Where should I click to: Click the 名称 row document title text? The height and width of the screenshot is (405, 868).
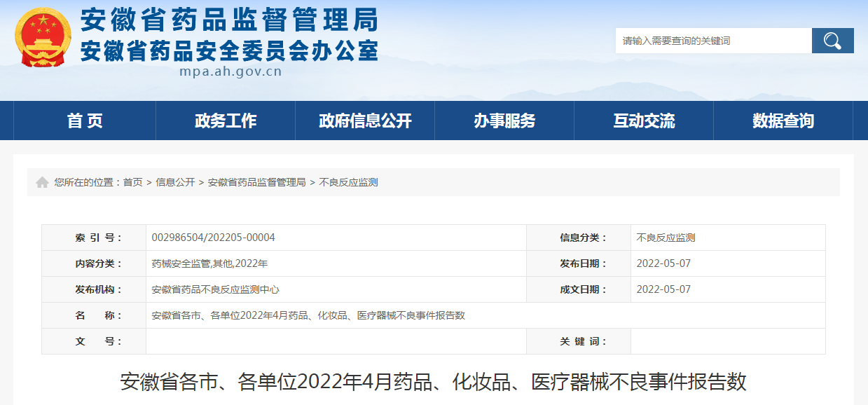[x=308, y=315]
